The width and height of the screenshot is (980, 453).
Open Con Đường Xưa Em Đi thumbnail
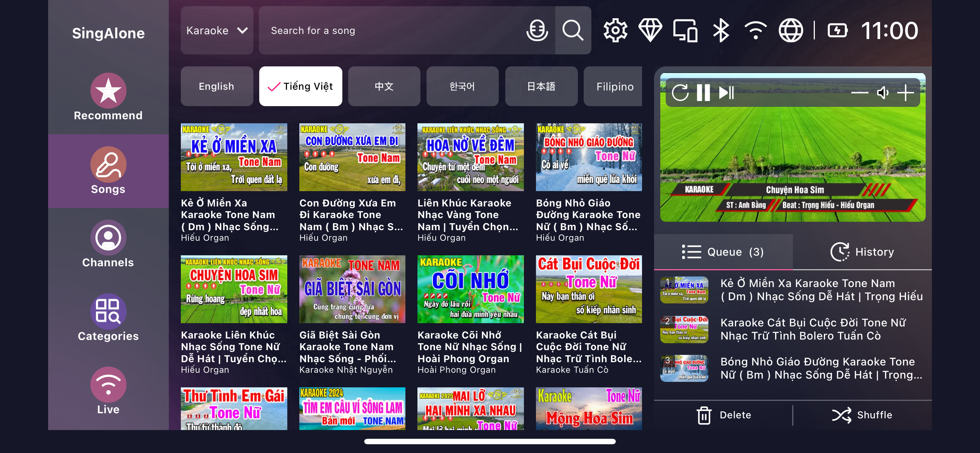(352, 157)
